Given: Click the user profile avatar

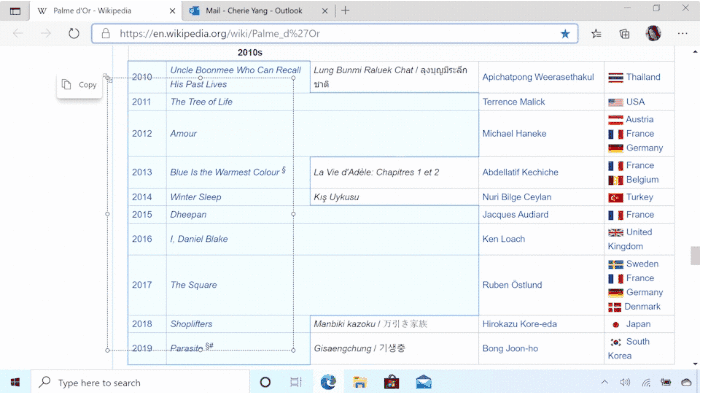Looking at the screenshot, I should [653, 33].
